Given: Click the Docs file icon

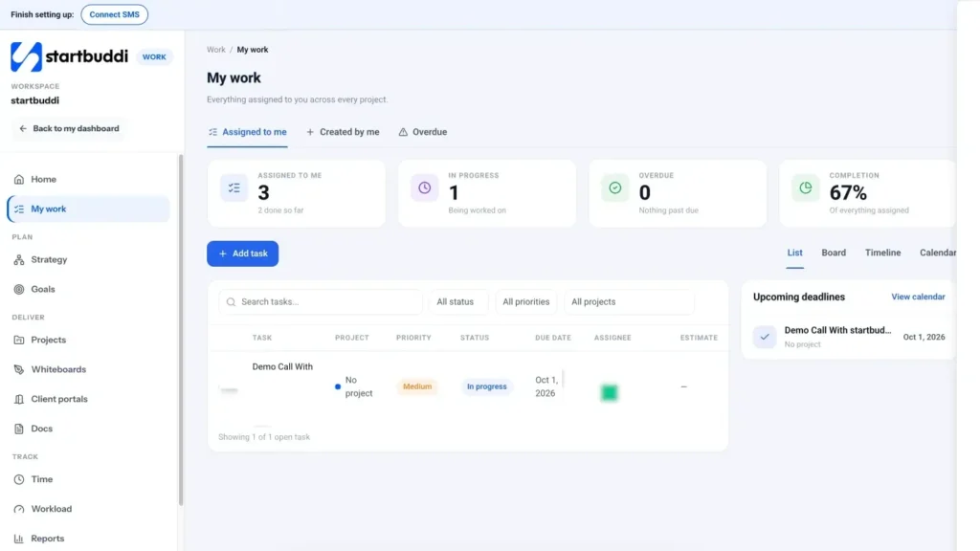Looking at the screenshot, I should pyautogui.click(x=19, y=429).
